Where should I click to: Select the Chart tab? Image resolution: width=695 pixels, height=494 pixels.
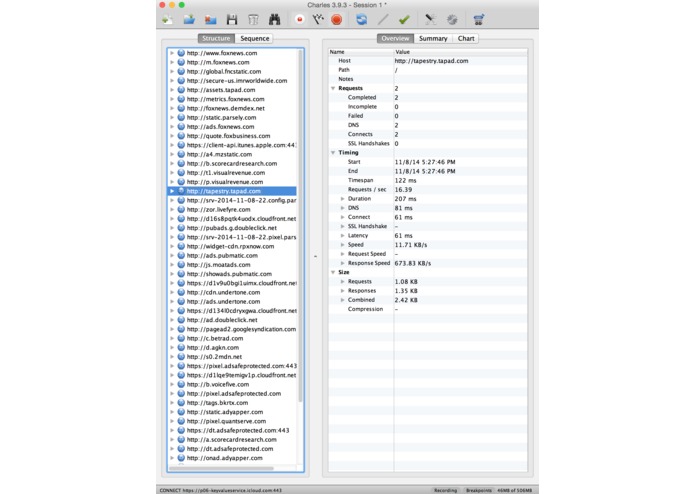click(466, 39)
